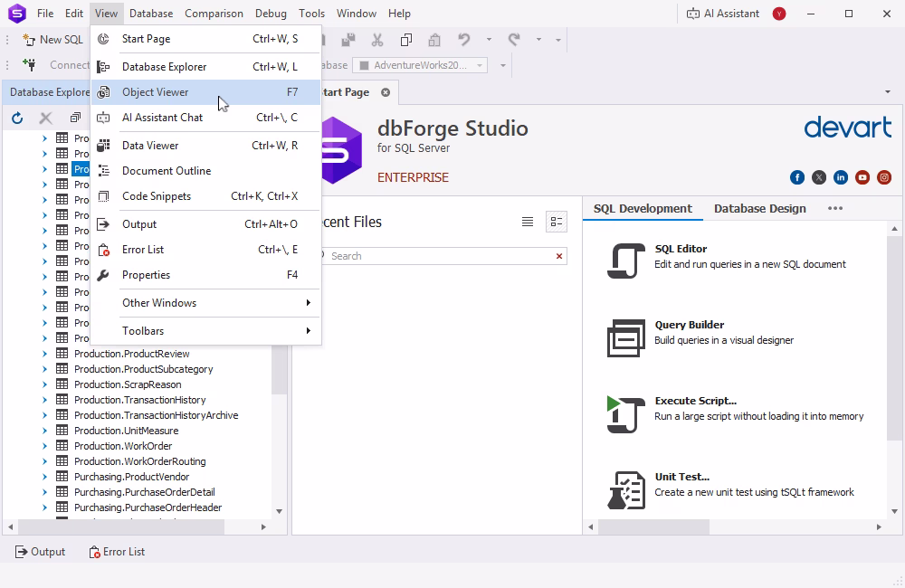Refresh the Database Explorer tree
Viewport: 905px width, 588px height.
16,118
